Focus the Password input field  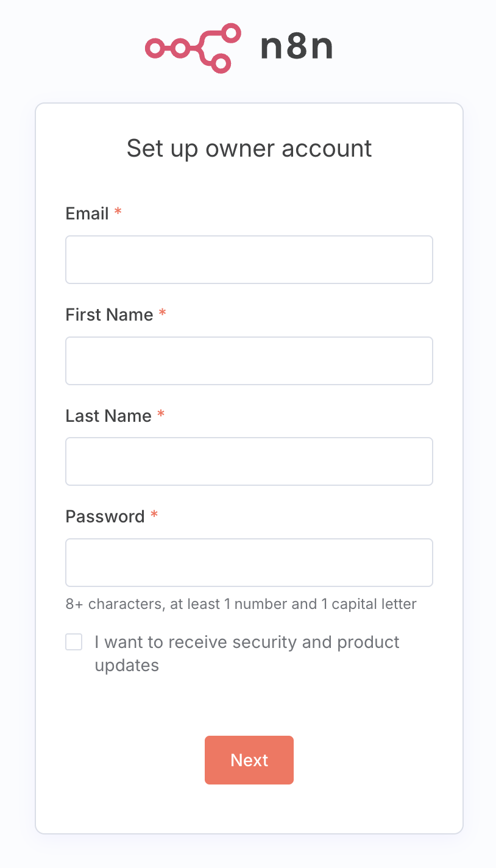(x=249, y=563)
